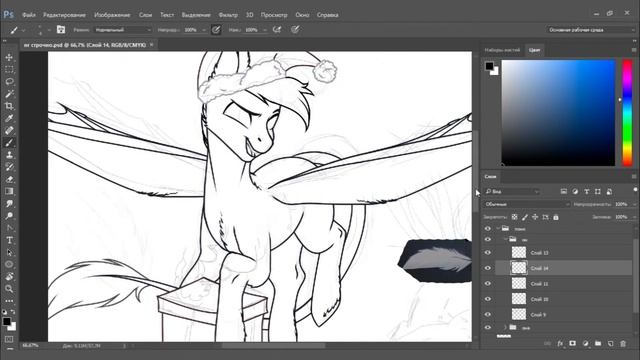Expand the collapsed bottom layer group
Image resolution: width=640 pixels, height=360 pixels.
coord(505,327)
